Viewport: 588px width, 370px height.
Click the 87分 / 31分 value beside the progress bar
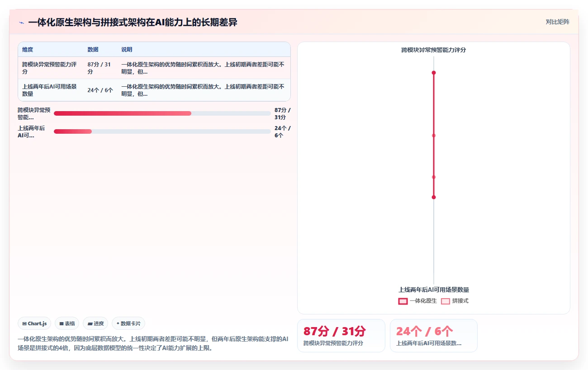coord(283,113)
